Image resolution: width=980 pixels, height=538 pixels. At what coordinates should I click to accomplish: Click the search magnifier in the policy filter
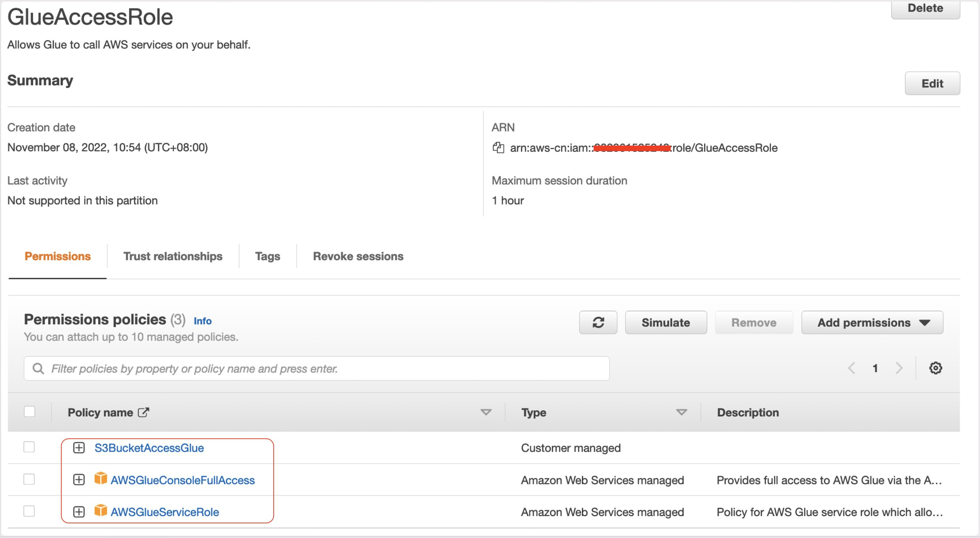(x=38, y=368)
